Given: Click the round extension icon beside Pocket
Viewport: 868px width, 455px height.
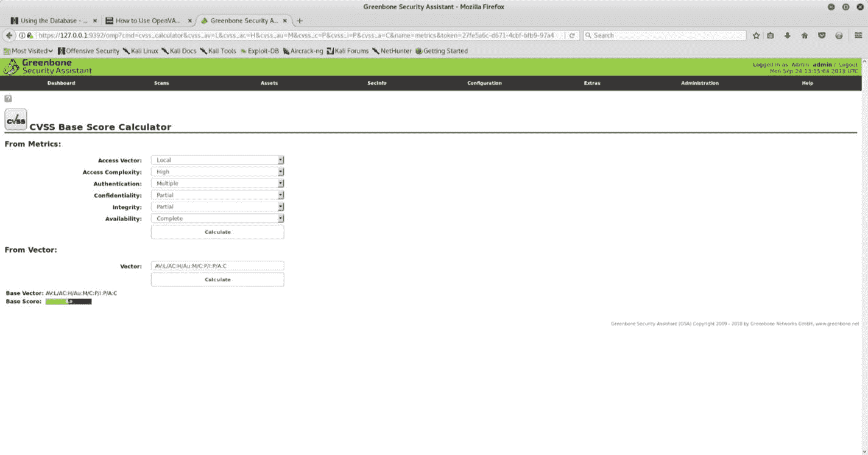Looking at the screenshot, I should click(839, 35).
